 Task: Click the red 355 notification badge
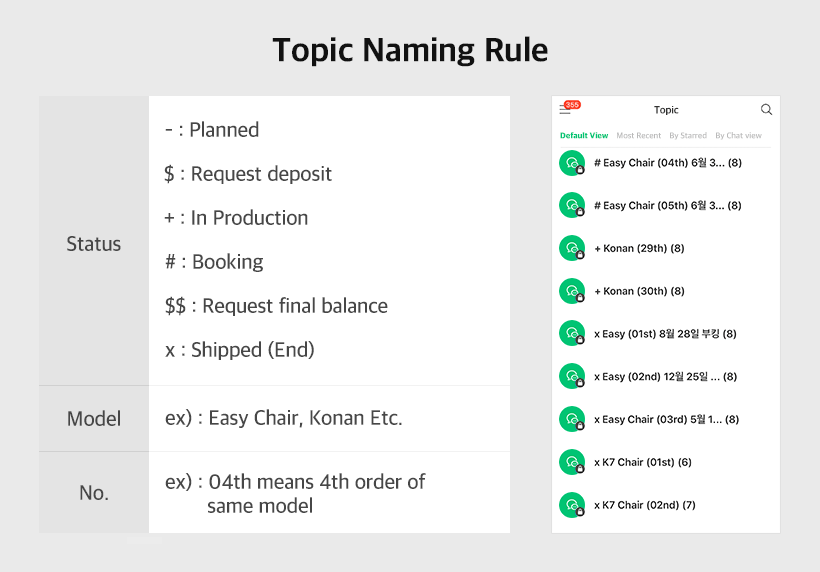tap(572, 105)
